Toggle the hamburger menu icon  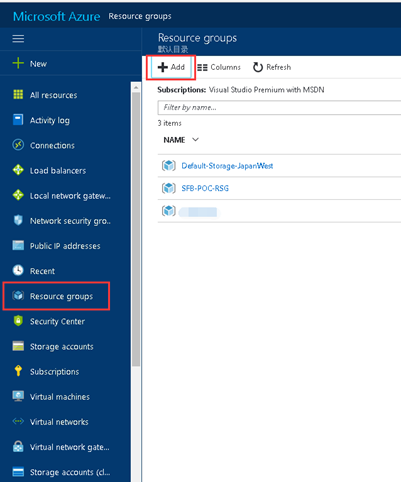(18, 39)
